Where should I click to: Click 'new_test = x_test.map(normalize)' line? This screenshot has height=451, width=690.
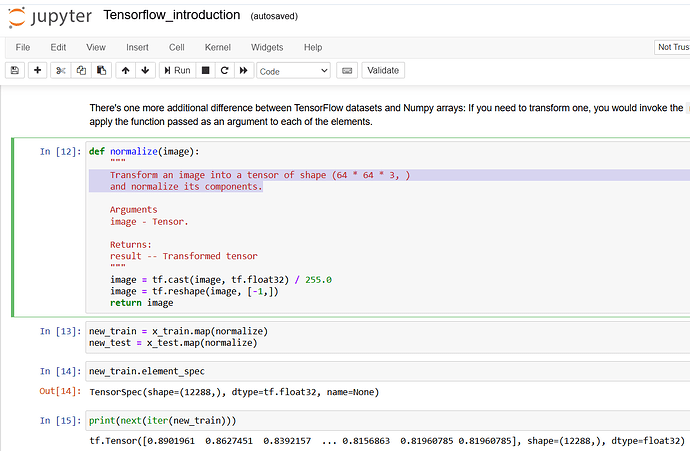[x=173, y=343]
